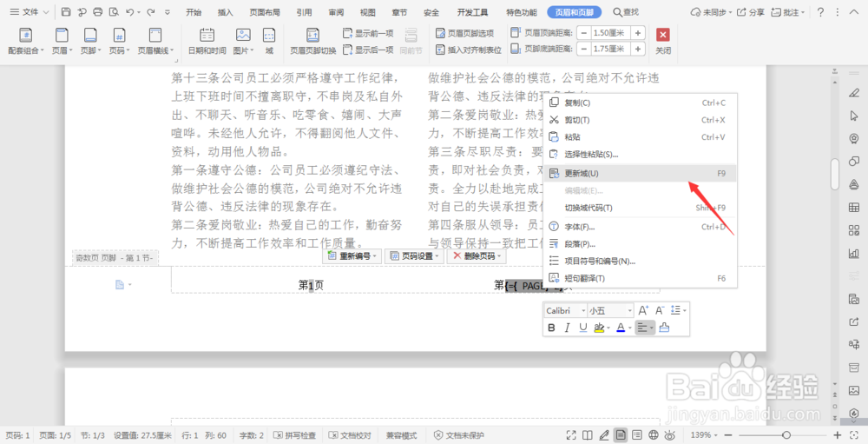Click the zoom slider handle in status bar
868x444 pixels.
[786, 435]
